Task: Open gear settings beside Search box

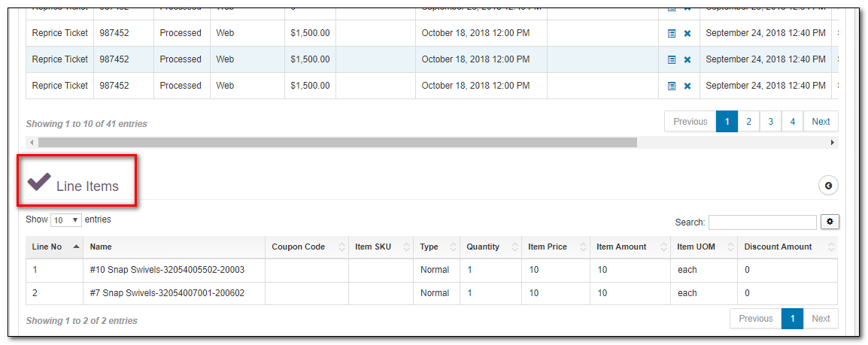Action: 830,222
